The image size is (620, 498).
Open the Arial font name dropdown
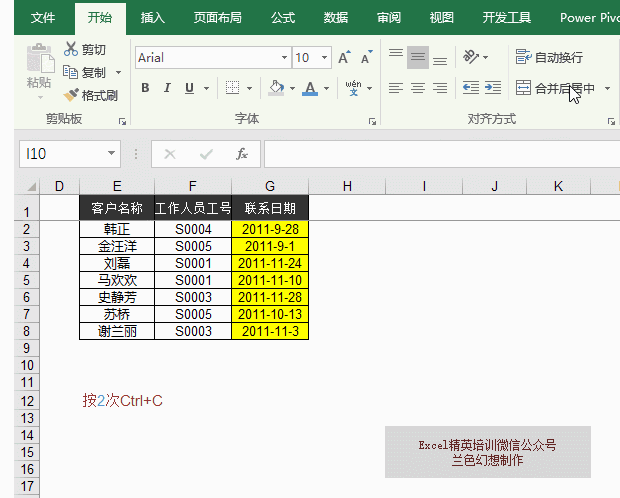coord(283,58)
